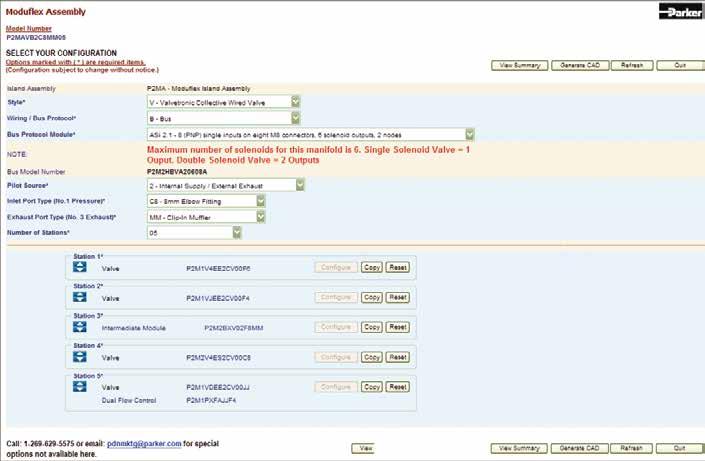Click the Station 3 reorder arrows icon
Image resolution: width=705 pixels, height=461 pixels.
click(x=80, y=327)
